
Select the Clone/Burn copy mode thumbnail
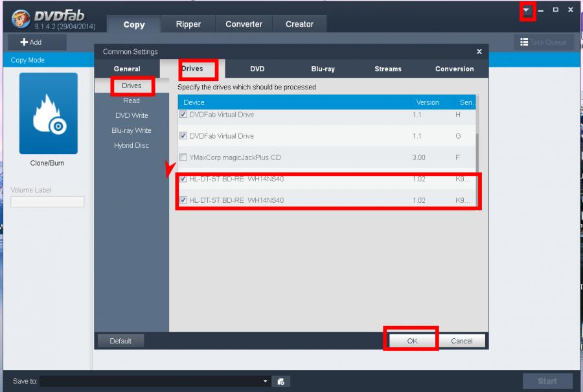49,113
